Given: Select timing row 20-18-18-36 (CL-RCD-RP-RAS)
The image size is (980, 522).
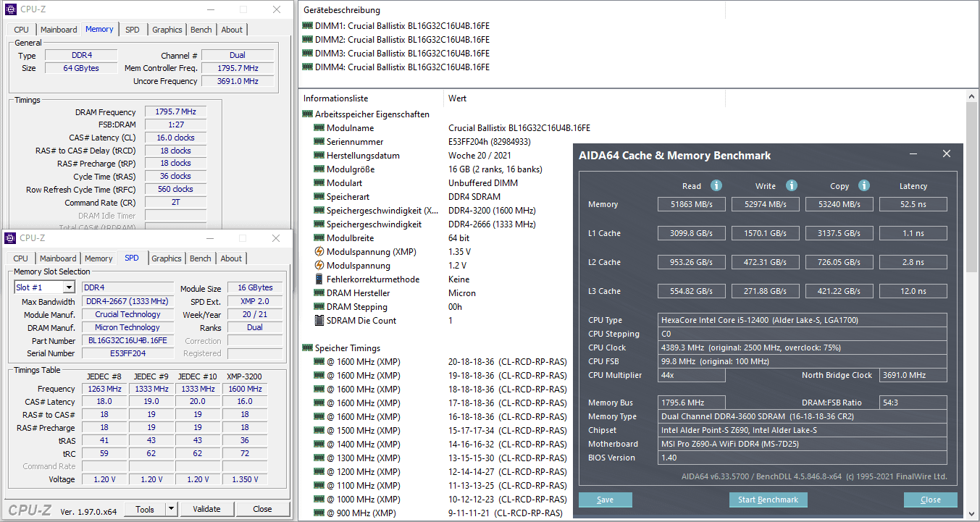Looking at the screenshot, I should [507, 362].
